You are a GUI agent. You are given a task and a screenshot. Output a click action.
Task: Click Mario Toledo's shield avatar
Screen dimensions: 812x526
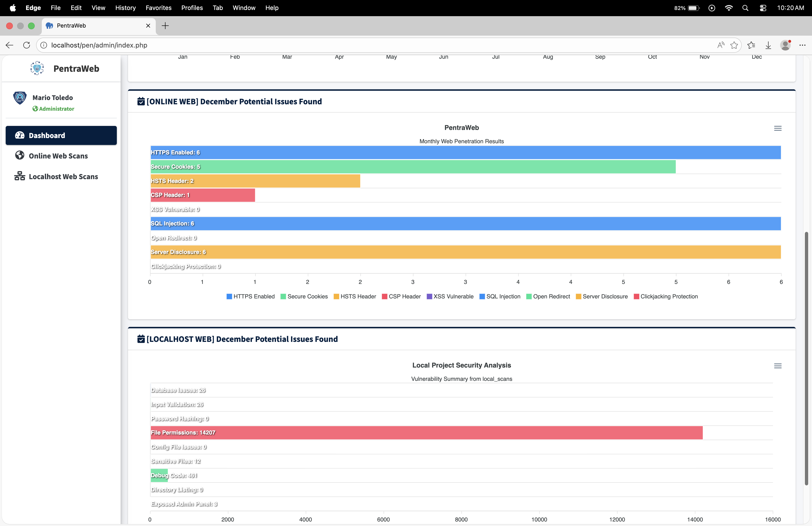(x=20, y=98)
